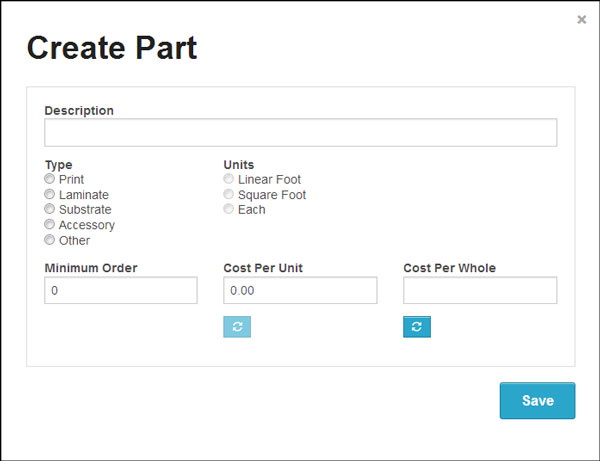
Task: Click the Create Part heading
Action: click(112, 48)
